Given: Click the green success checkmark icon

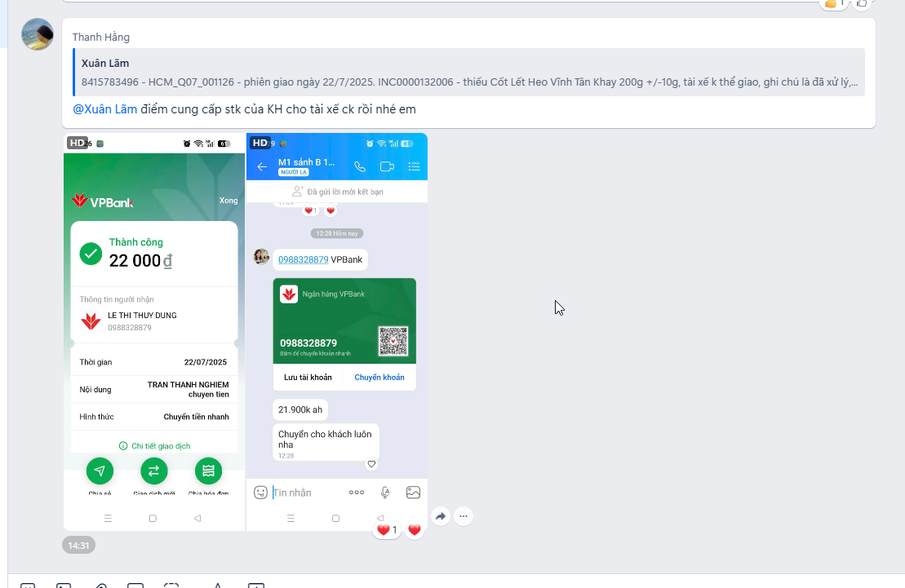Looking at the screenshot, I should 91,254.
